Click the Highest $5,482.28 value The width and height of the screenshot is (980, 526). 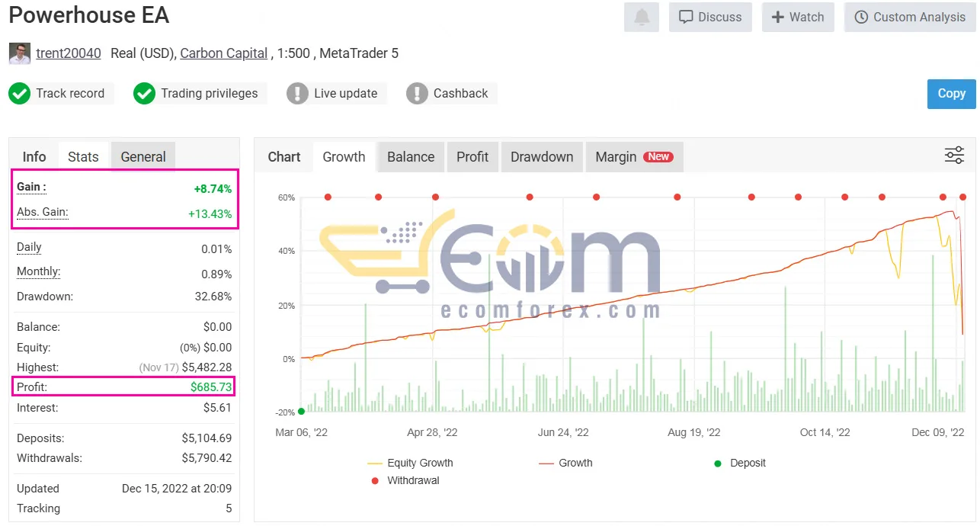coord(207,367)
